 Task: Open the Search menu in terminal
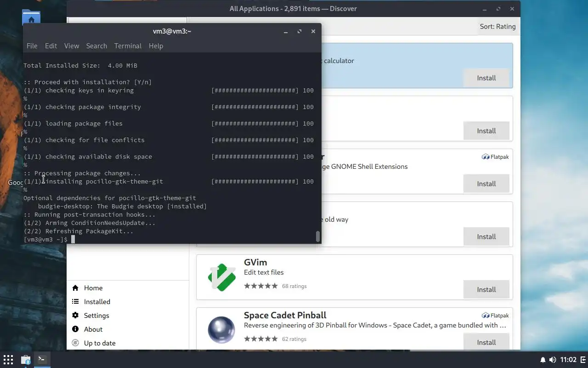click(96, 46)
